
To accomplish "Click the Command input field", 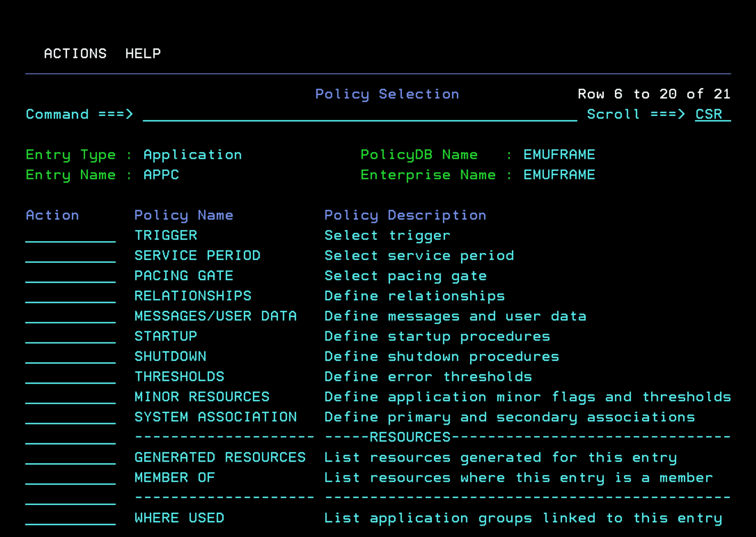I will [x=359, y=115].
